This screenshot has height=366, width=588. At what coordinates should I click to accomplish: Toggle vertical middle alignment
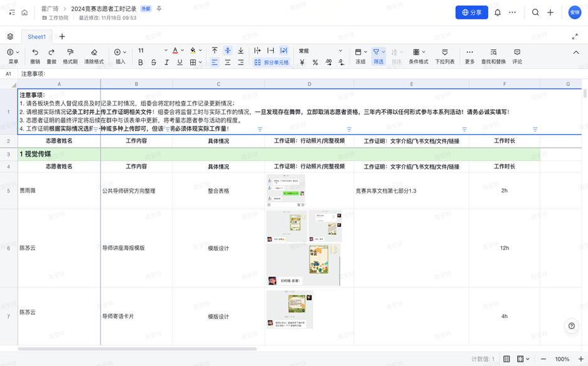coord(228,51)
